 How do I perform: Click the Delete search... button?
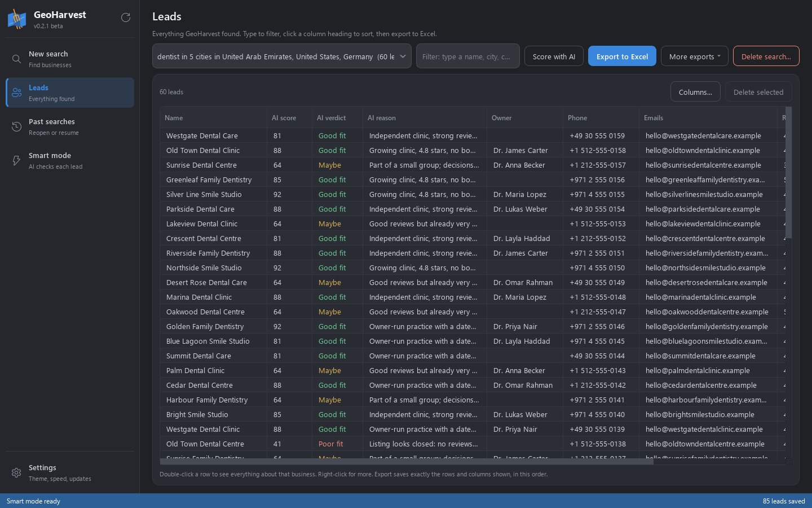tap(766, 56)
